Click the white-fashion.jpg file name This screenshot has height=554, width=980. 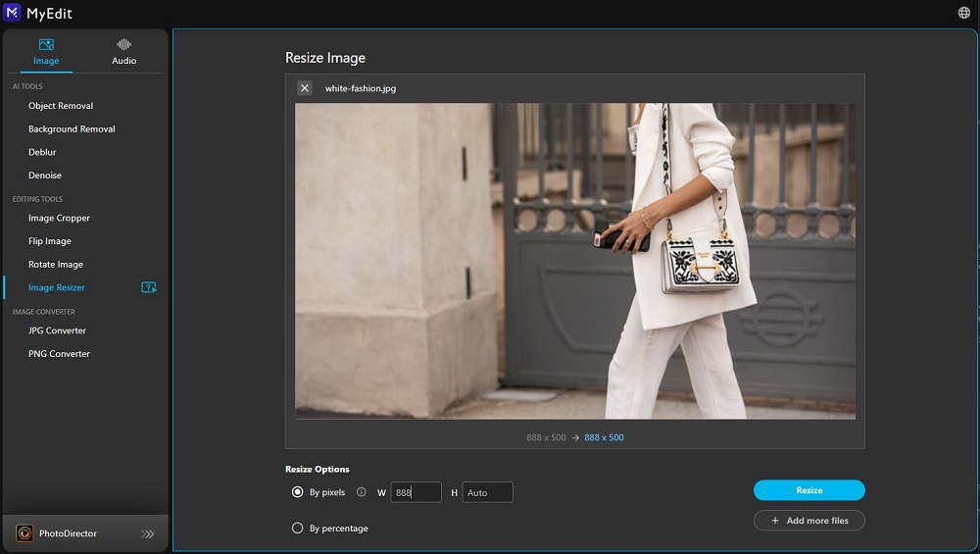361,88
